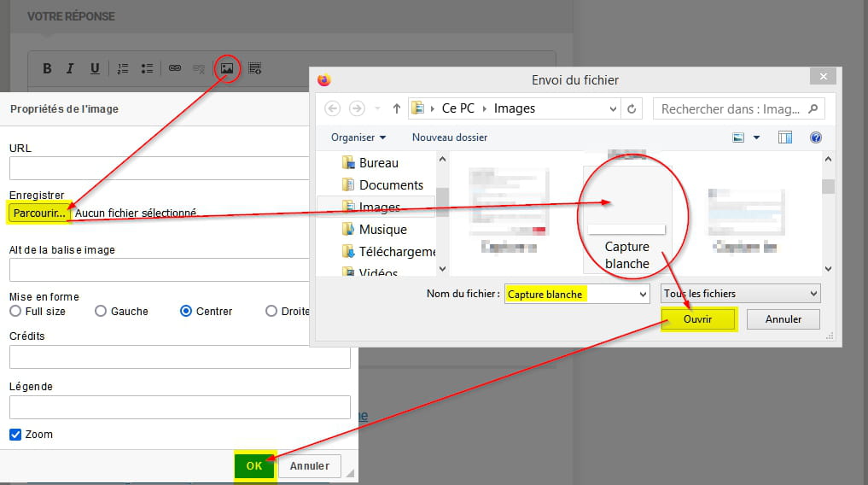
Task: Click the up-arrow parent folder icon
Action: (397, 108)
